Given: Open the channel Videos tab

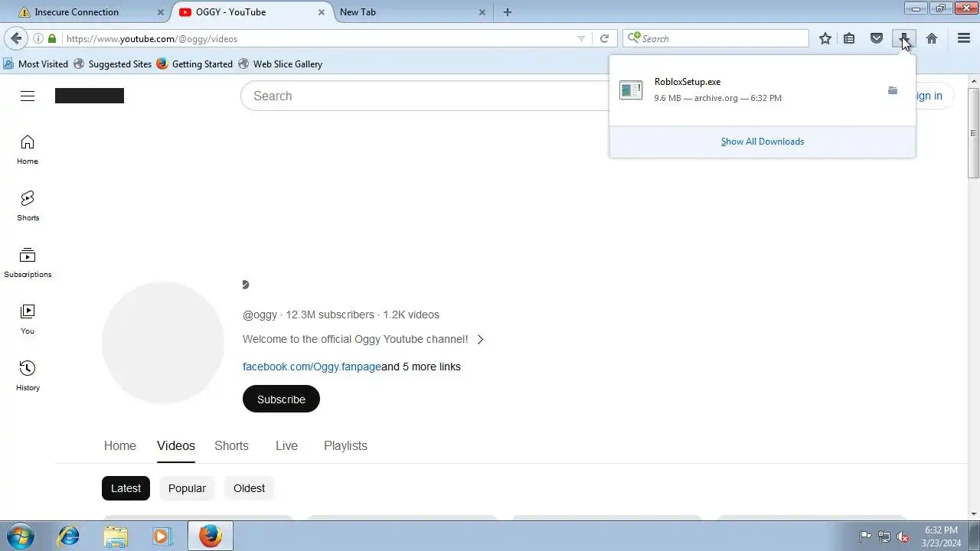Looking at the screenshot, I should tap(176, 445).
